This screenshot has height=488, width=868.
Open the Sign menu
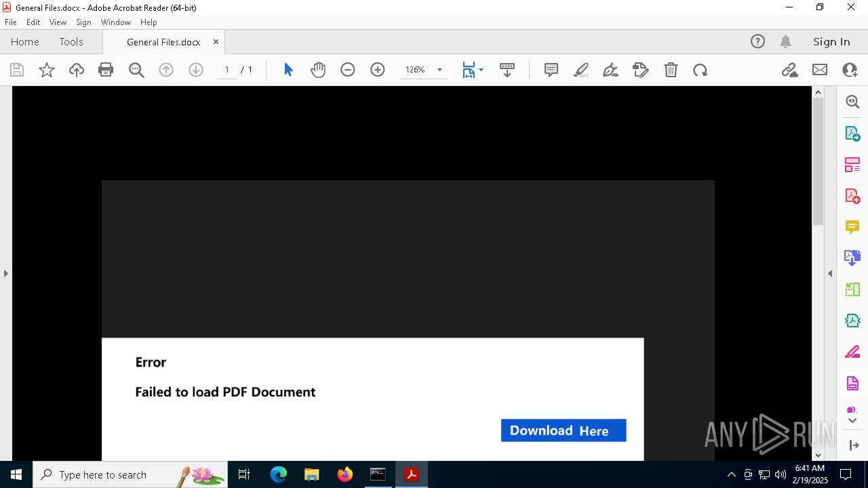click(83, 22)
